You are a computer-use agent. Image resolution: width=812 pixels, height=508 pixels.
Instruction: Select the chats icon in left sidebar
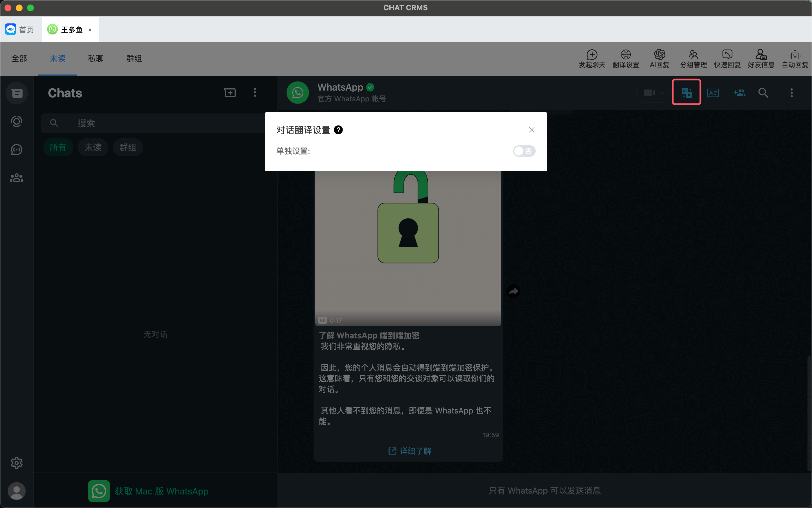17,93
